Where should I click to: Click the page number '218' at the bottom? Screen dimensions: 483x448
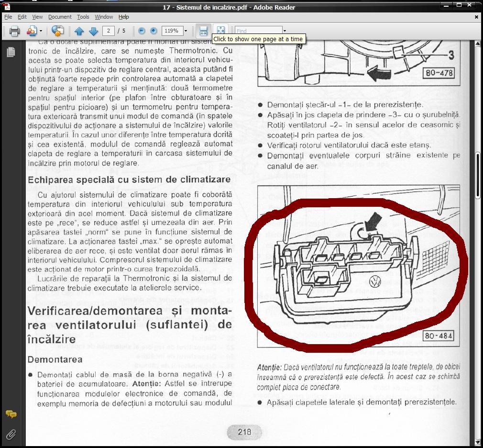point(244,432)
